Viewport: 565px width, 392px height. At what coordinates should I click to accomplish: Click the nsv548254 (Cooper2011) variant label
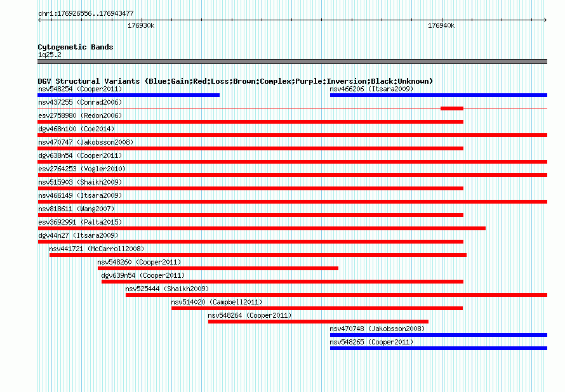point(80,89)
